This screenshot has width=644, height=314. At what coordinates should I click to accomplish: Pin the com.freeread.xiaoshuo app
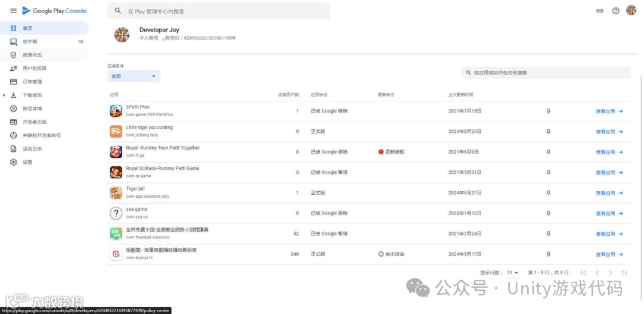pos(549,234)
